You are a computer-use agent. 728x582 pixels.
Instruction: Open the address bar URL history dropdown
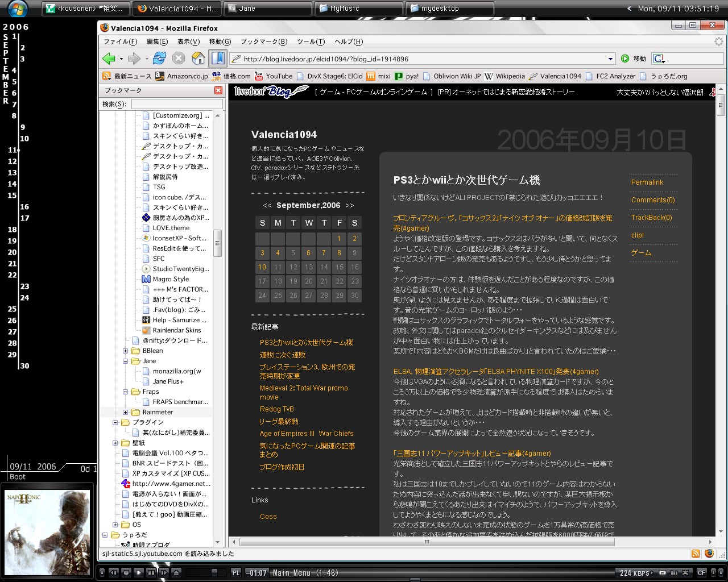click(x=611, y=59)
